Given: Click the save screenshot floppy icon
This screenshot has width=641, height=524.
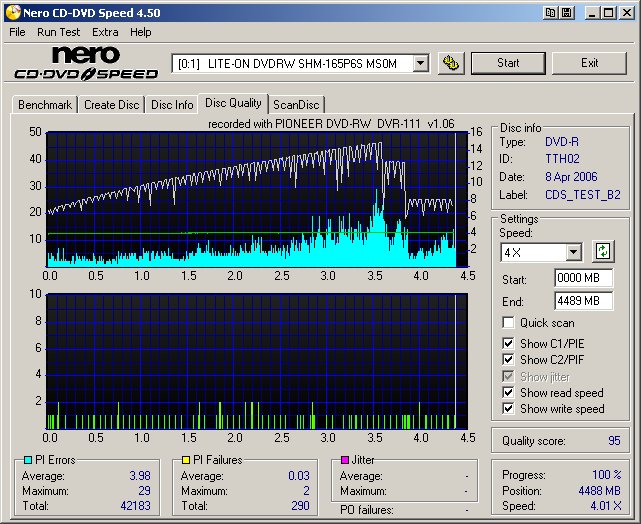Looking at the screenshot, I should [567, 13].
